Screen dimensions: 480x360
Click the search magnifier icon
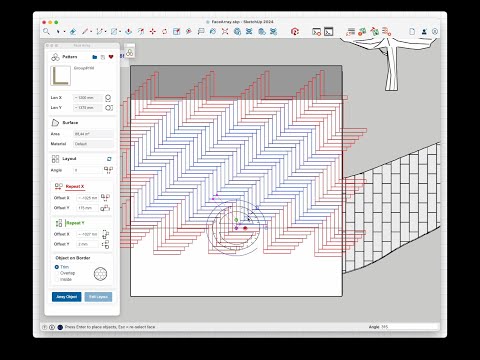[46, 32]
